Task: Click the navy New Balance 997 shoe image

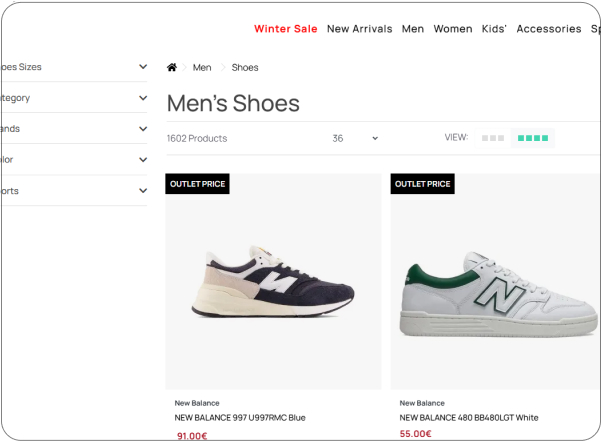Action: pos(273,282)
